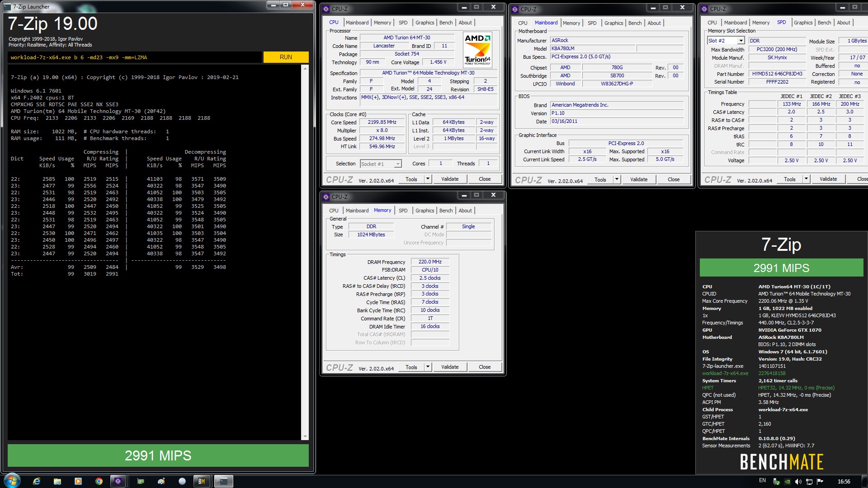
Task: Expand Tools arrow in Mainboard window
Action: tap(617, 179)
